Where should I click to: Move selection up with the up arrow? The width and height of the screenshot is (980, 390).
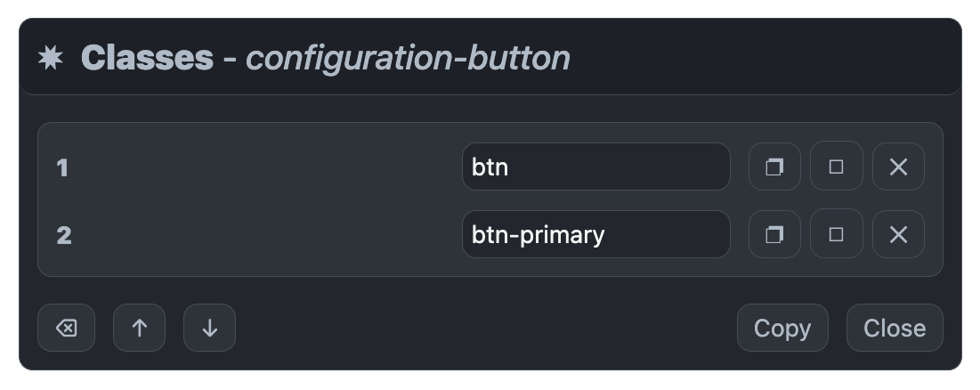click(x=140, y=328)
